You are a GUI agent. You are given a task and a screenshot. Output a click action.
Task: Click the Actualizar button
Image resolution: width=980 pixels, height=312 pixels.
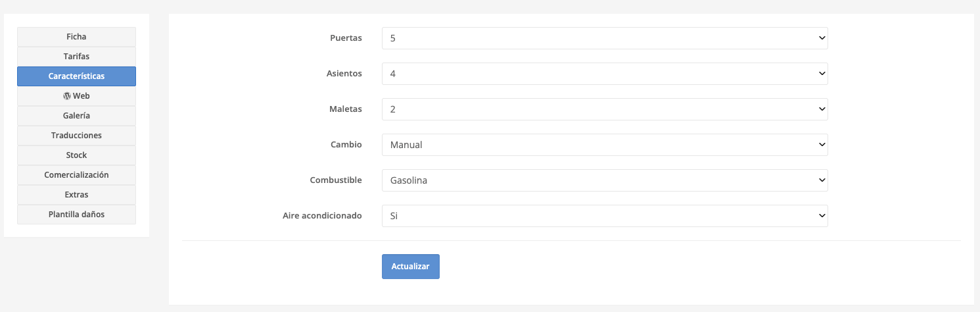tap(411, 267)
